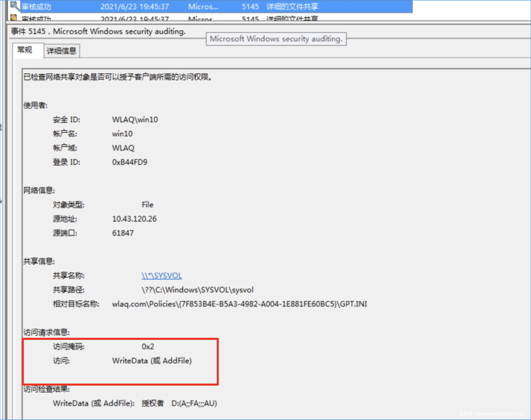Click the account domain value WLAQ

(123, 148)
